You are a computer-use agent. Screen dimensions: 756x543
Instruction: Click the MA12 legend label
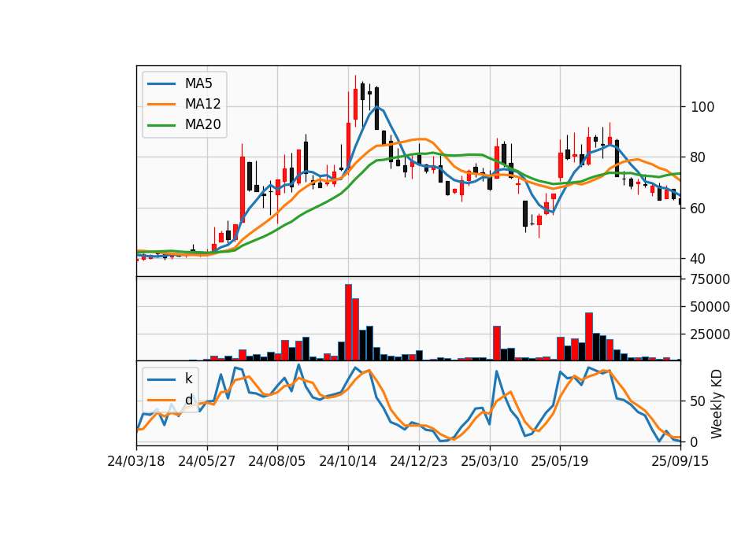202,104
